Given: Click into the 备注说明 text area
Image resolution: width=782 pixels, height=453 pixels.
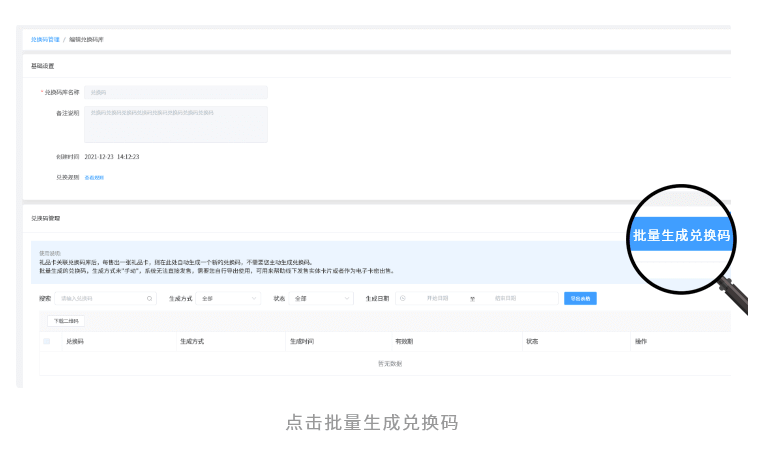Looking at the screenshot, I should [175, 124].
